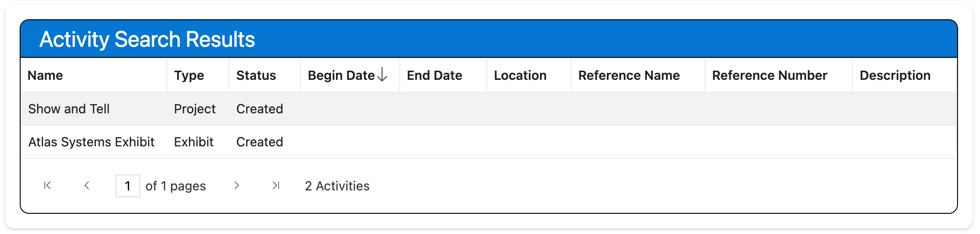Click the Reference Number column header
This screenshot has height=234, width=980.
769,75
